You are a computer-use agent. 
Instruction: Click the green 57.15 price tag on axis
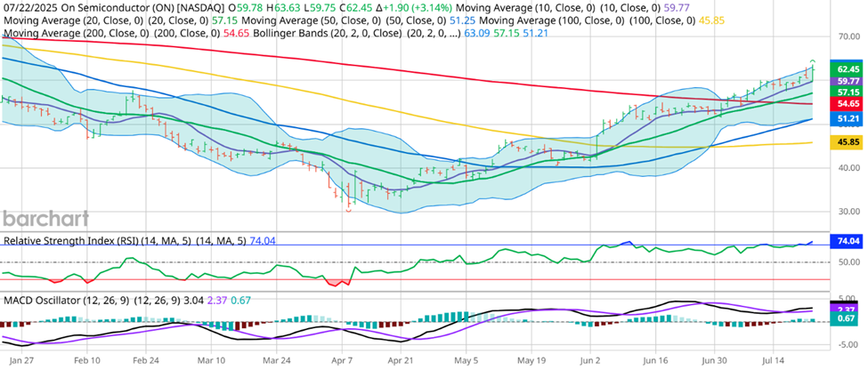pos(848,92)
